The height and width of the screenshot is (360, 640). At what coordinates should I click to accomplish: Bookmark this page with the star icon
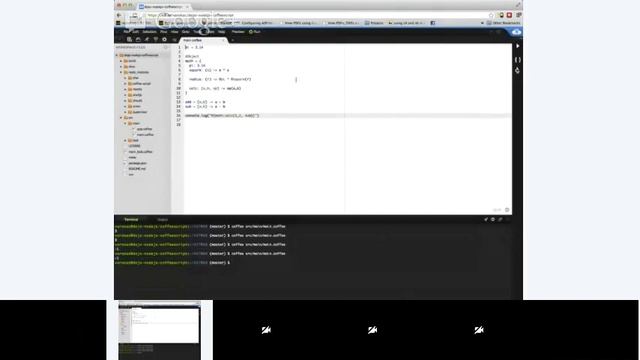(x=491, y=15)
